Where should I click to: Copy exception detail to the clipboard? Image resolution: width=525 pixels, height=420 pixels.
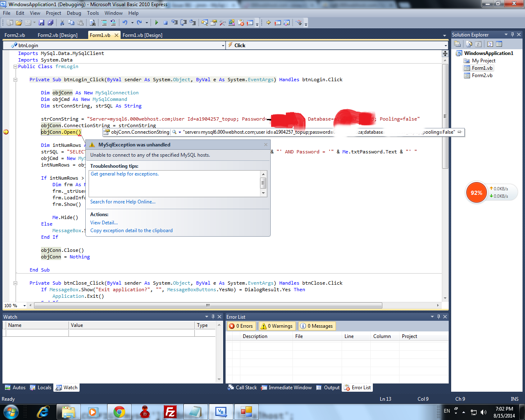(x=131, y=231)
